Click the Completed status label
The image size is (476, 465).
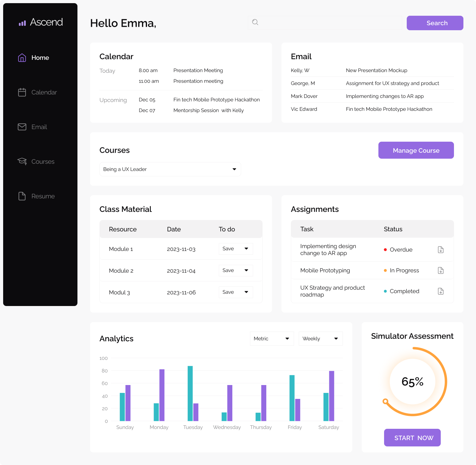pyautogui.click(x=405, y=291)
